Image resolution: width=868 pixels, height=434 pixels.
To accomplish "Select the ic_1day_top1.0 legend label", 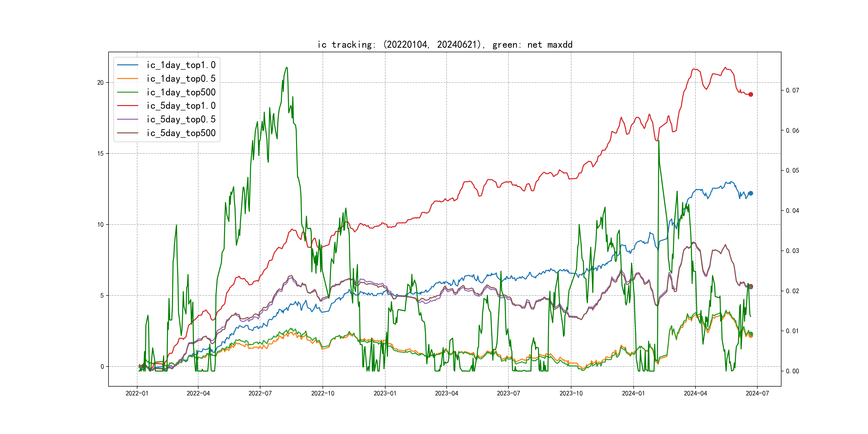I will 181,65.
